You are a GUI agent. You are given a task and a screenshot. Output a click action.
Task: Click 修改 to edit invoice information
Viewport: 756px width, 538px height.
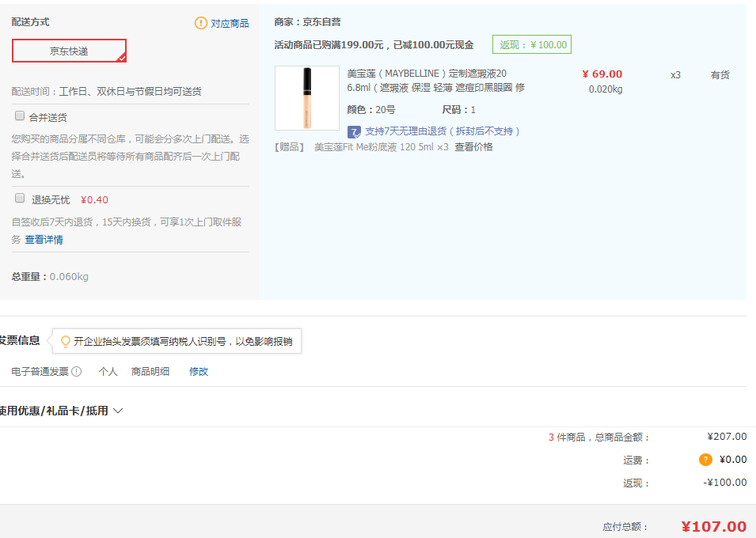[198, 370]
